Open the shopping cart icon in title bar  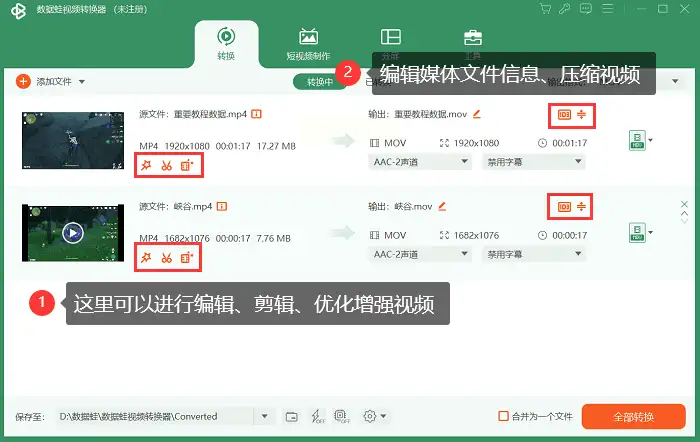click(x=545, y=8)
